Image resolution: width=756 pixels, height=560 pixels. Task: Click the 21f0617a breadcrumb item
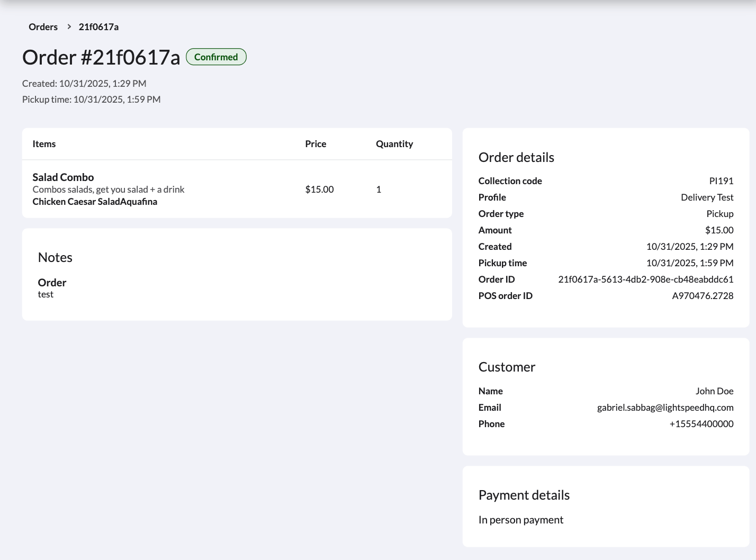tap(98, 26)
